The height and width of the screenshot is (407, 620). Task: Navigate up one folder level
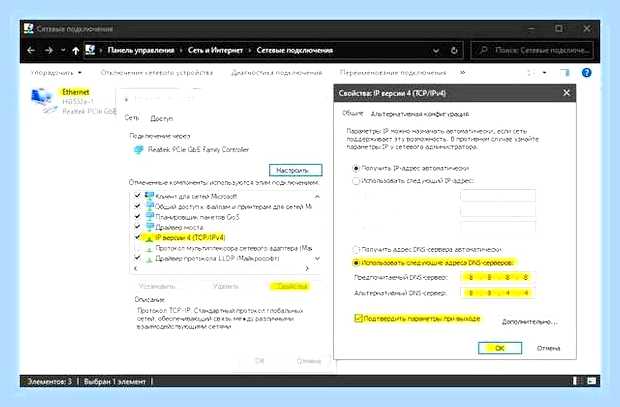76,50
